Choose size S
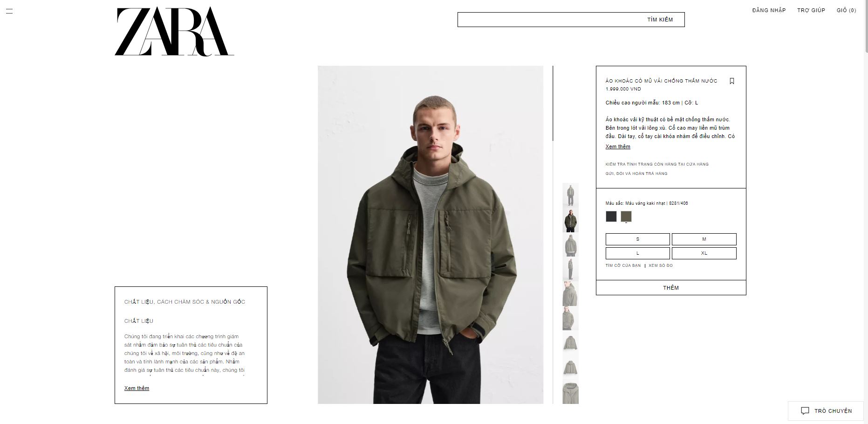 coord(637,239)
